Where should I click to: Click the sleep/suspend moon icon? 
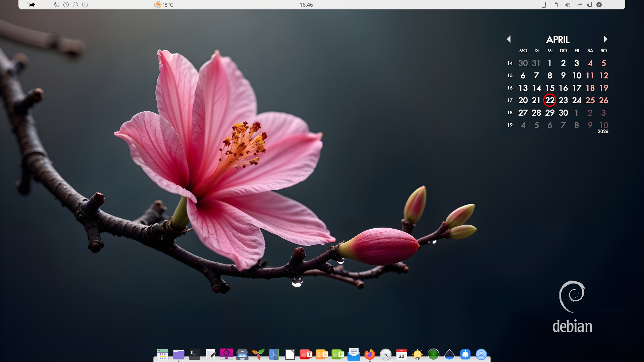coord(57,5)
